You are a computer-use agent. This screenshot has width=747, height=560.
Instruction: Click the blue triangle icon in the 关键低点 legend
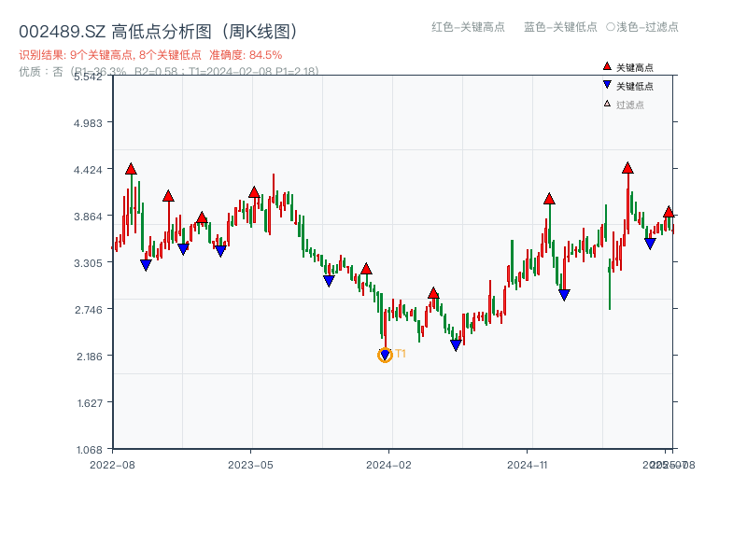(607, 85)
